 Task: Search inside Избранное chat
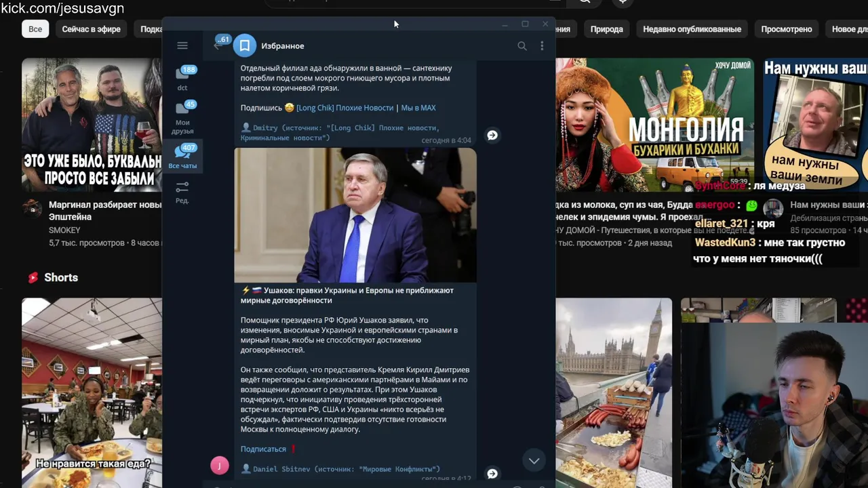pos(522,45)
